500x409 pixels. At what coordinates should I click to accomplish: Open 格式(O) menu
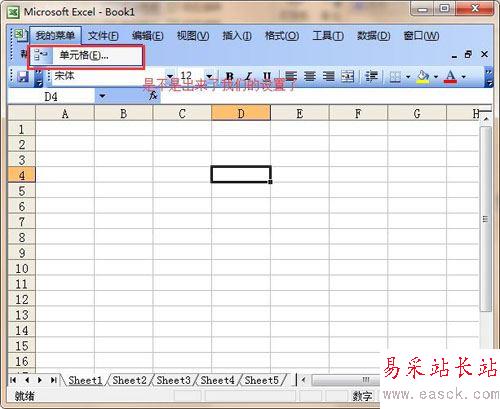282,35
